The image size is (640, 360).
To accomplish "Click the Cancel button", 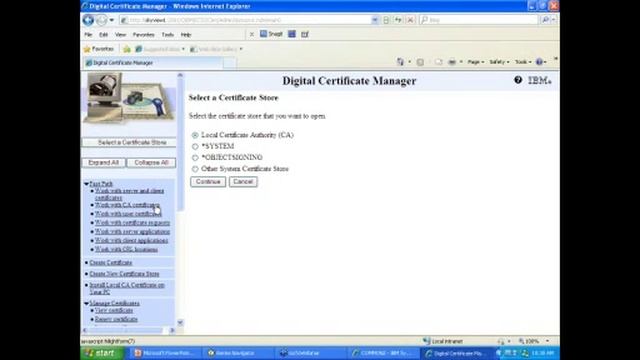I will tap(243, 182).
